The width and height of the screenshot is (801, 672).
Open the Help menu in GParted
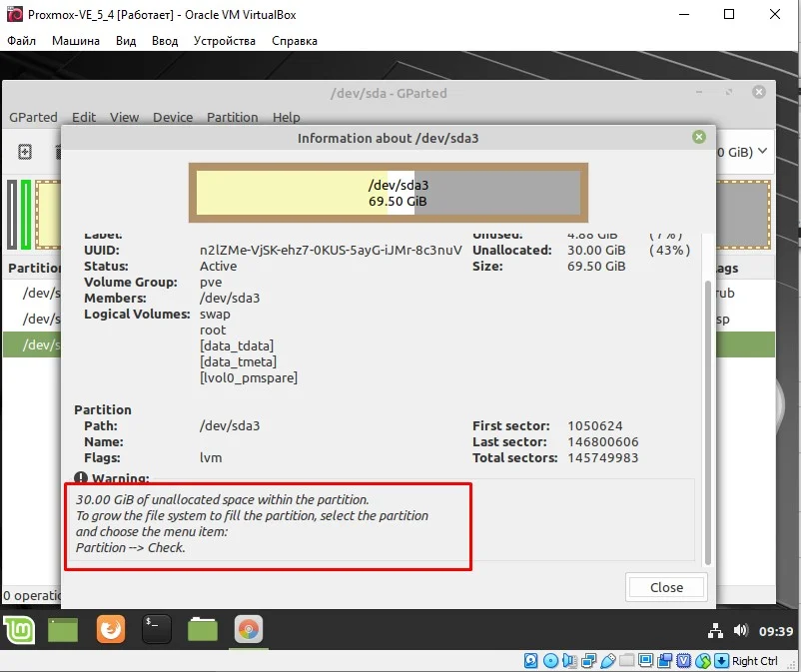point(286,117)
